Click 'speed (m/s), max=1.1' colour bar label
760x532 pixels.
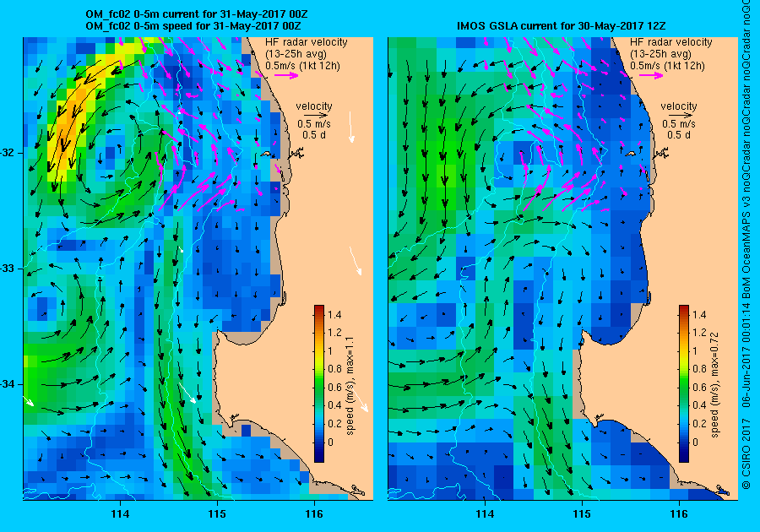(x=350, y=386)
